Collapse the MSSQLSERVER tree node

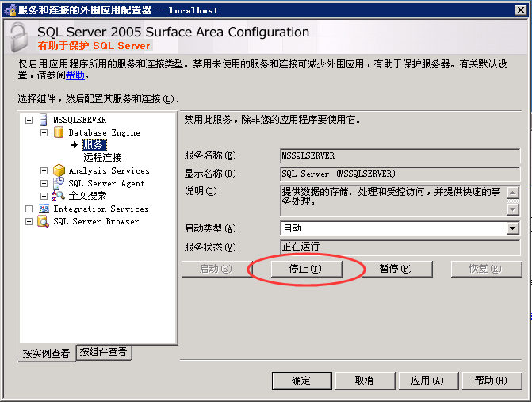tap(29, 120)
